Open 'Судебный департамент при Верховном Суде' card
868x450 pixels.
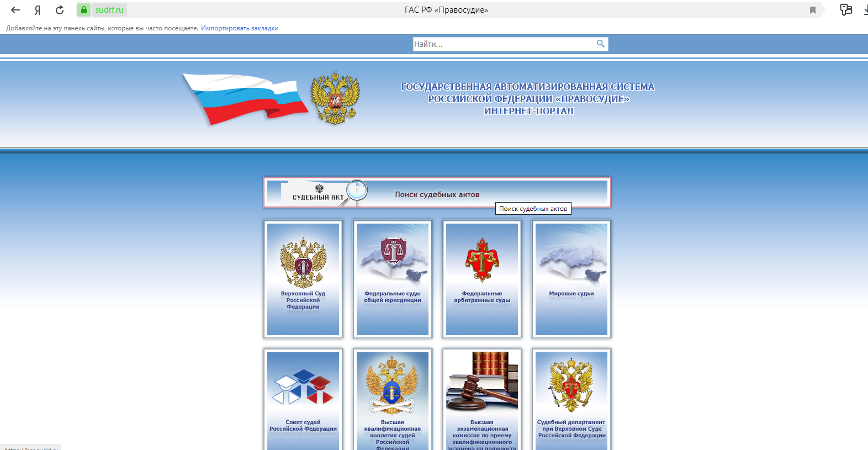point(571,400)
